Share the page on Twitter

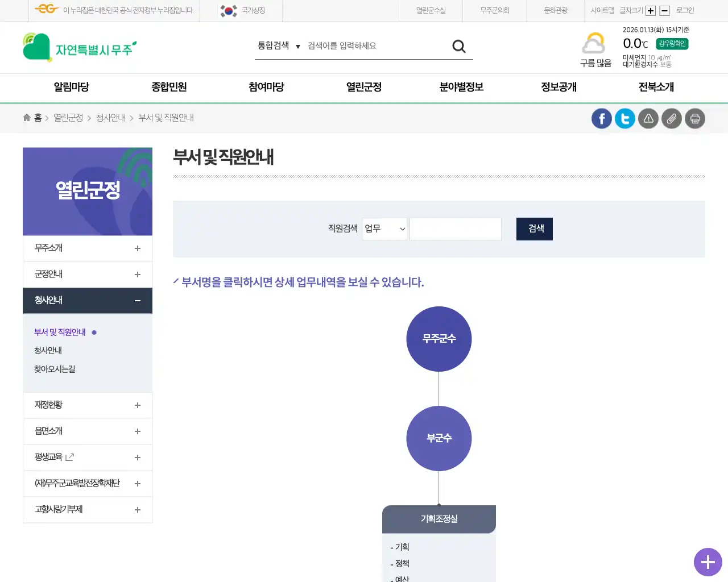point(624,118)
